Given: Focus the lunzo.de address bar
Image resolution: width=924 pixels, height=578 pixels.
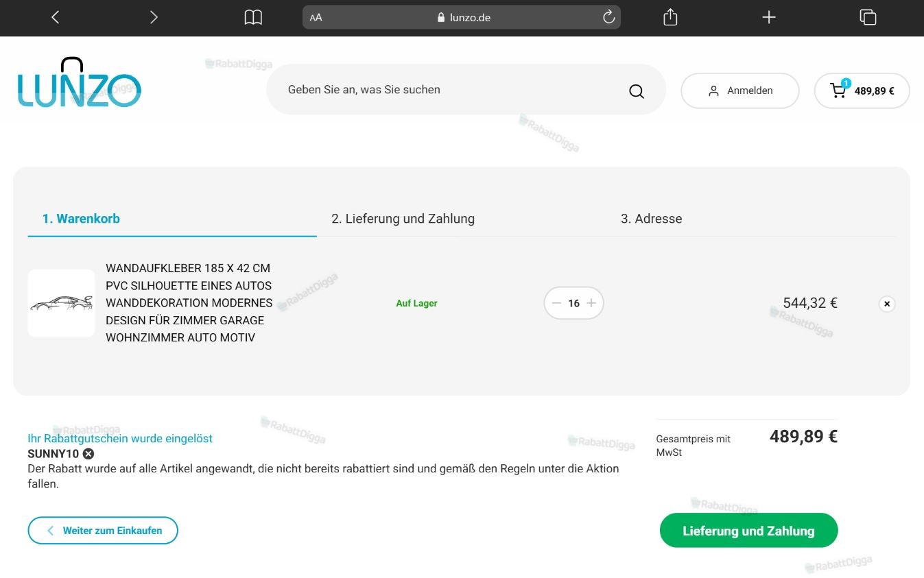Looking at the screenshot, I should (x=462, y=18).
